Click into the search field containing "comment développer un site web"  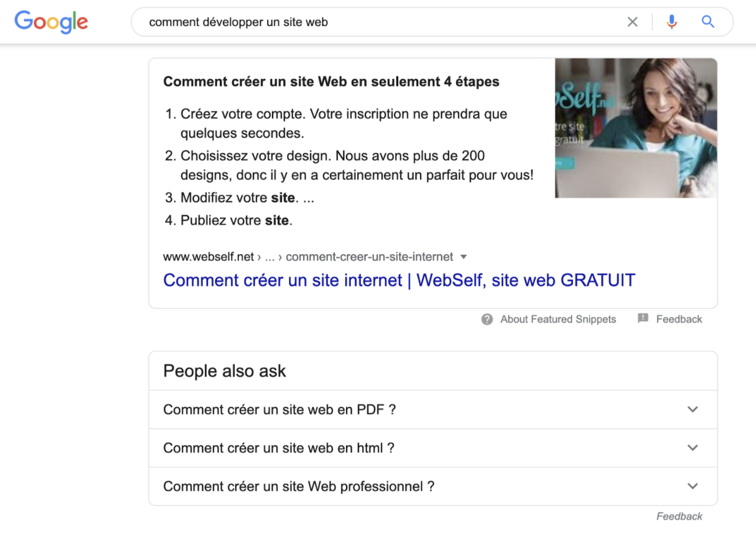pos(379,22)
